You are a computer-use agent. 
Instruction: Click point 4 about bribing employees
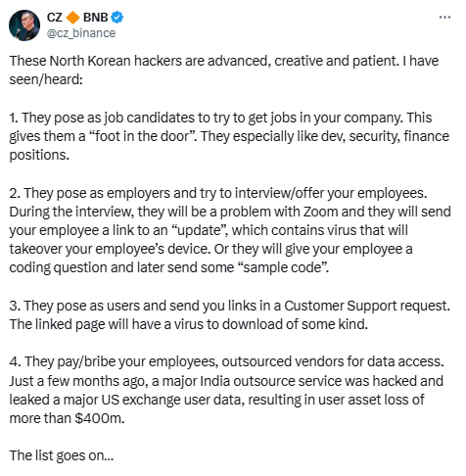(x=226, y=390)
